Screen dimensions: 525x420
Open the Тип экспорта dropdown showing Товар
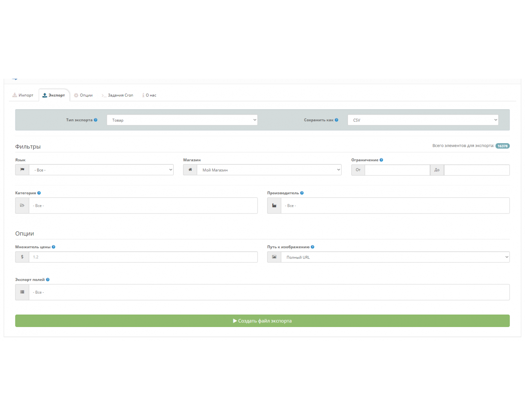182,120
